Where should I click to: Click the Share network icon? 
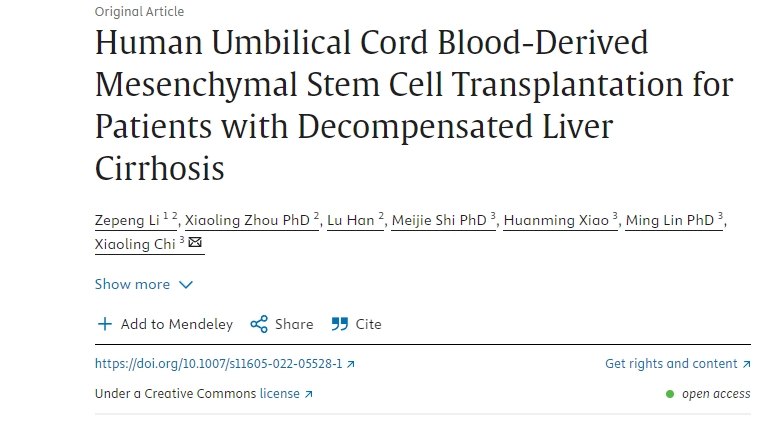pos(259,324)
